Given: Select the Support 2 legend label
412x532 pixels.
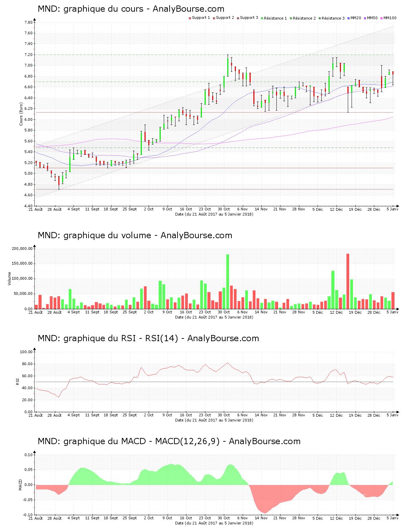Looking at the screenshot, I should click(225, 18).
